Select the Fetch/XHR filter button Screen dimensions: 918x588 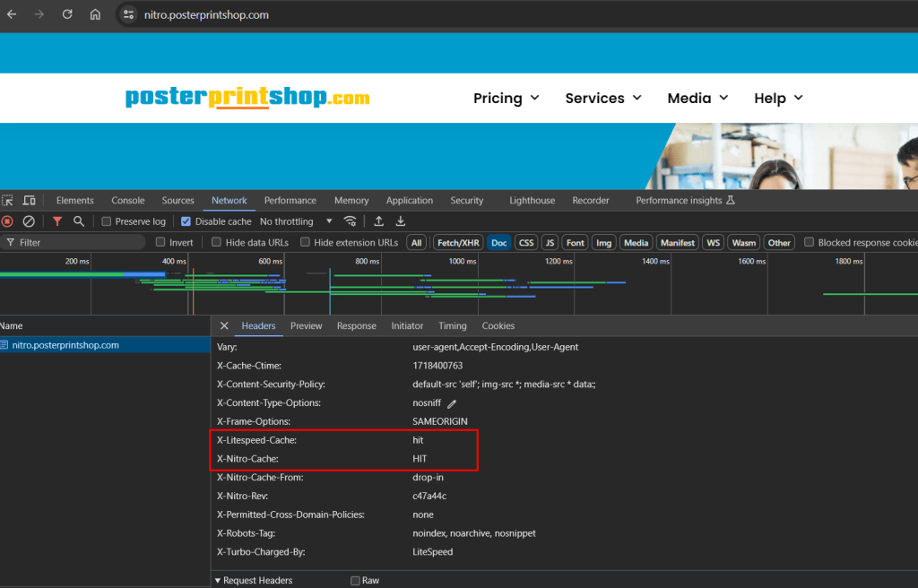click(458, 243)
